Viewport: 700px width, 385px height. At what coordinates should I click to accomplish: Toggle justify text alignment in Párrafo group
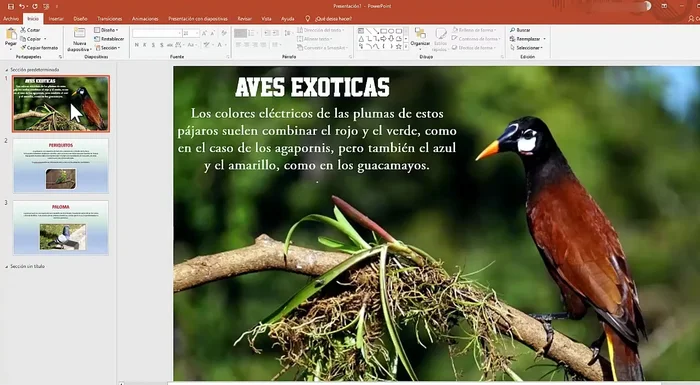pos(263,45)
